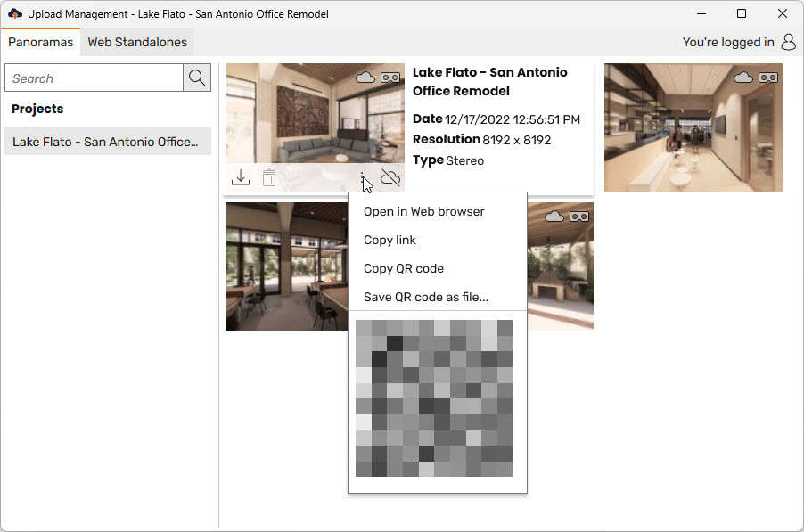Viewport: 804px width, 532px height.
Task: Switch to the Panoramas tab
Action: [x=40, y=42]
